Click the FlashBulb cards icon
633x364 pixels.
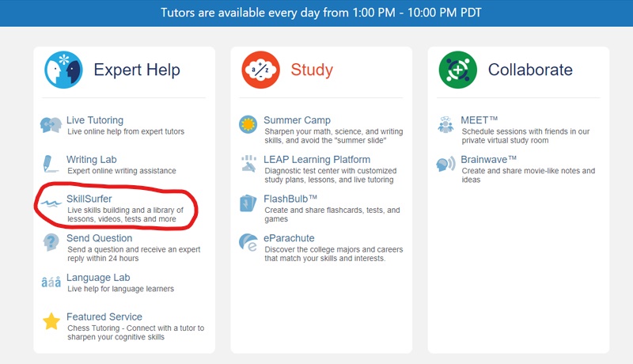tap(248, 203)
